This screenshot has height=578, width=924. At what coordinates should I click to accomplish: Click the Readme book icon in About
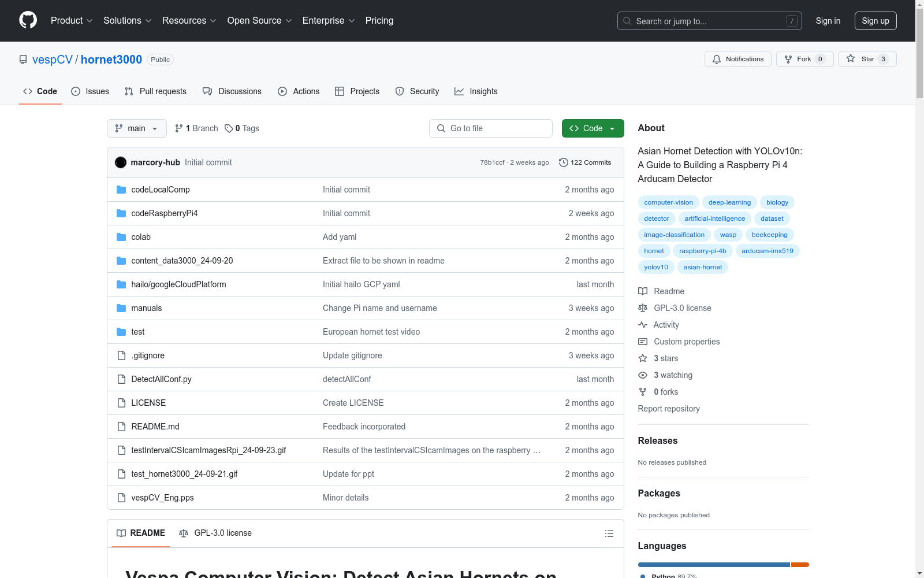643,291
